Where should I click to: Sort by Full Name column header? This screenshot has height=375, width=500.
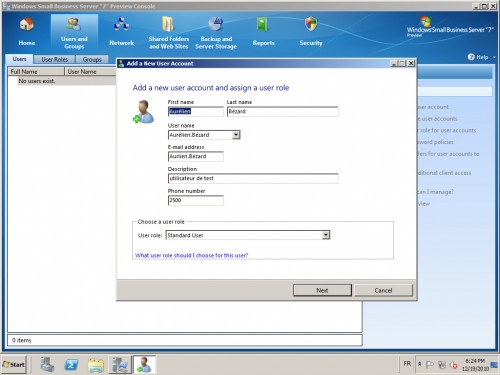(x=36, y=71)
